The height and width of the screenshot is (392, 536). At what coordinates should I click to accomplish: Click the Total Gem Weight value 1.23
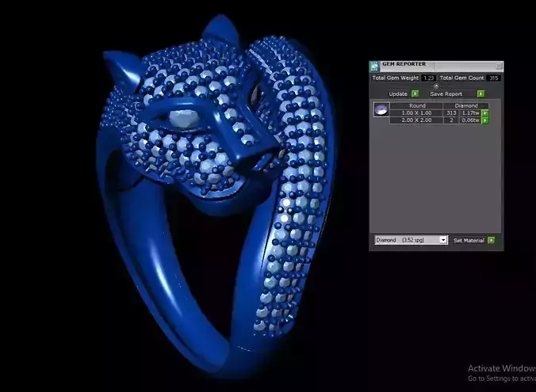(x=428, y=78)
